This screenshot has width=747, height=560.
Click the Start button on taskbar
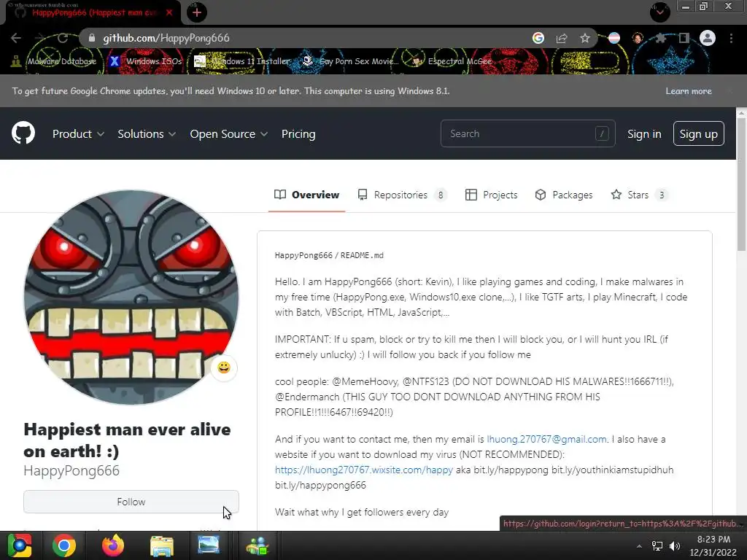pos(20,545)
